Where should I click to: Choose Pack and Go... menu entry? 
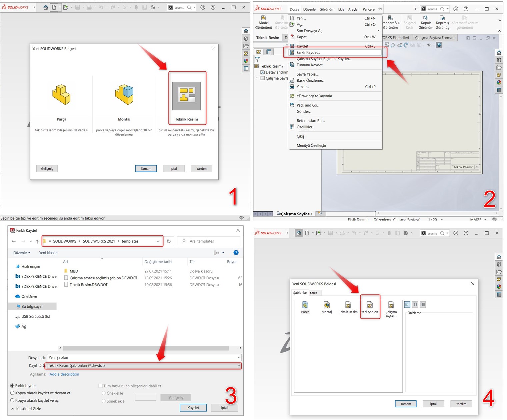point(335,105)
